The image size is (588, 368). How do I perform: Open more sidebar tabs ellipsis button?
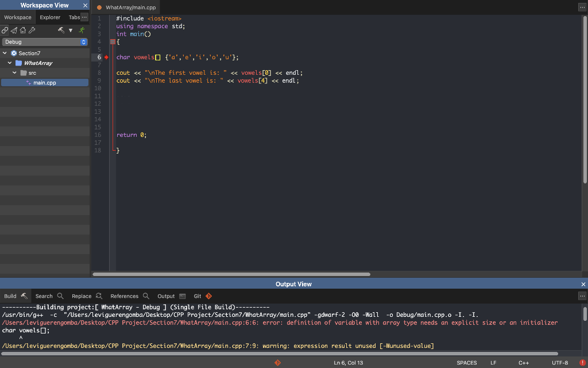84,17
